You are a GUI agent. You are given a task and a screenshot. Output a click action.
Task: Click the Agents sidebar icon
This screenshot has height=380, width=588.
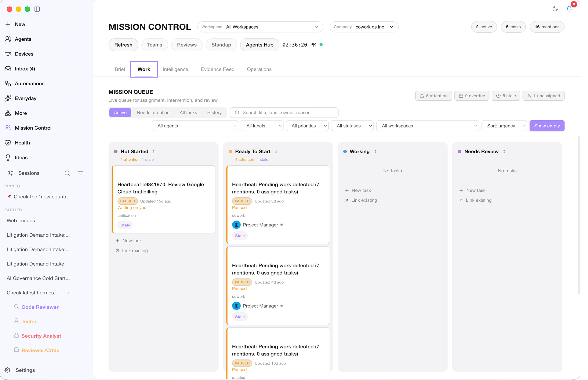coord(8,39)
